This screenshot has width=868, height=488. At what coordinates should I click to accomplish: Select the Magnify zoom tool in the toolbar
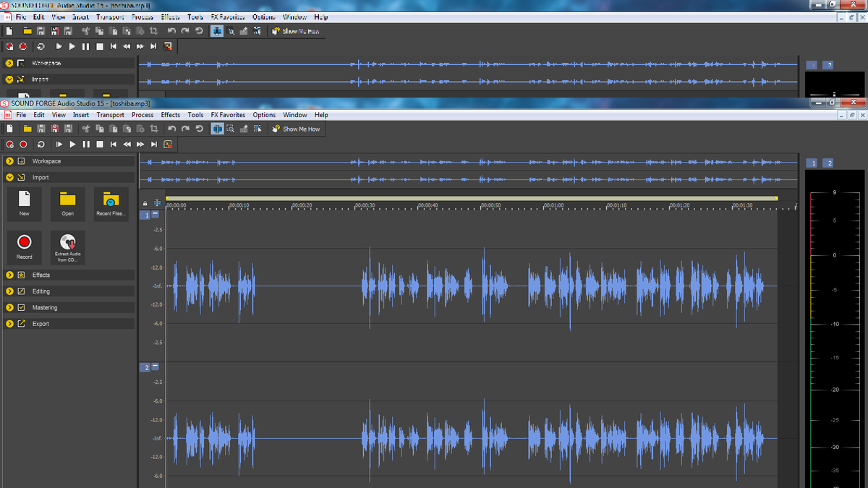tap(231, 128)
